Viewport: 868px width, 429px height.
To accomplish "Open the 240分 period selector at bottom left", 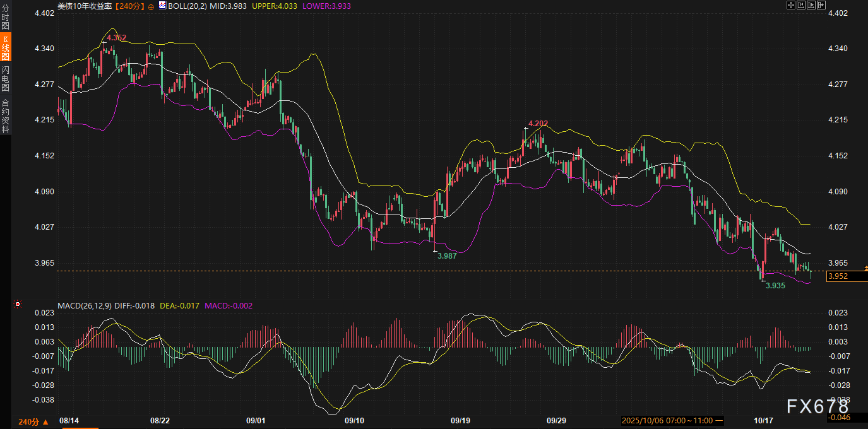I will coord(33,421).
